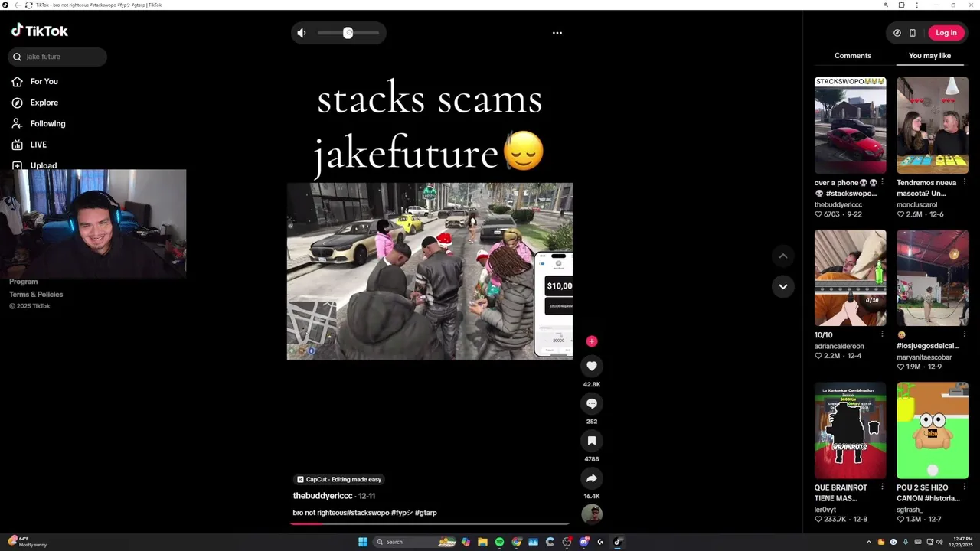Click the Upload sidebar item

pyautogui.click(x=44, y=165)
